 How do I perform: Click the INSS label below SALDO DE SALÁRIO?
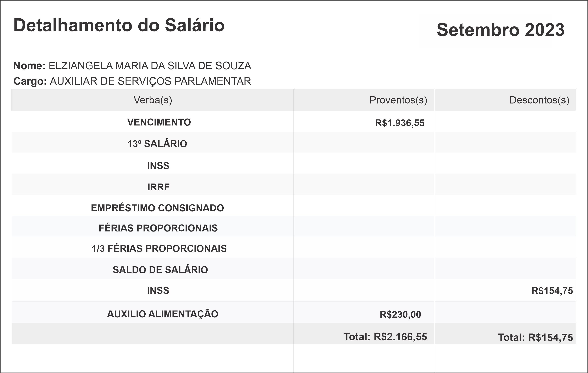pyautogui.click(x=158, y=291)
